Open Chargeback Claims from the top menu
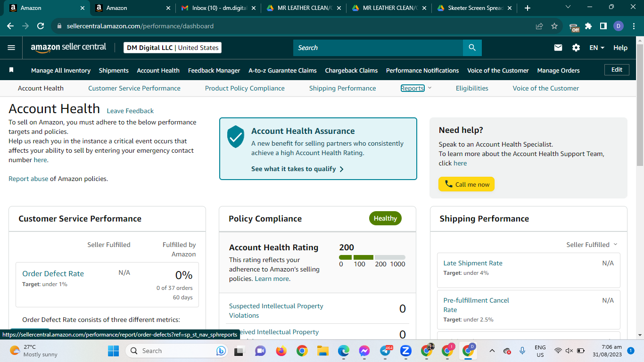Image resolution: width=644 pixels, height=362 pixels. [x=351, y=70]
